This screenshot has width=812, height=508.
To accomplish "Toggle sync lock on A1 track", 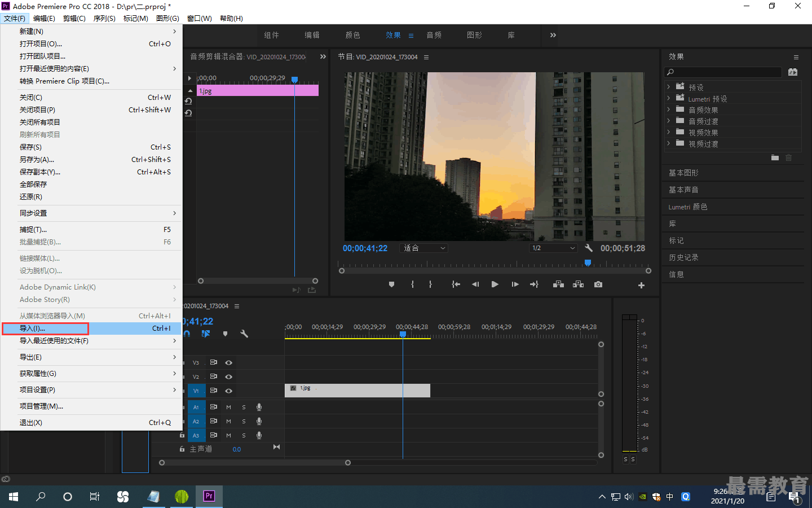I will click(214, 407).
